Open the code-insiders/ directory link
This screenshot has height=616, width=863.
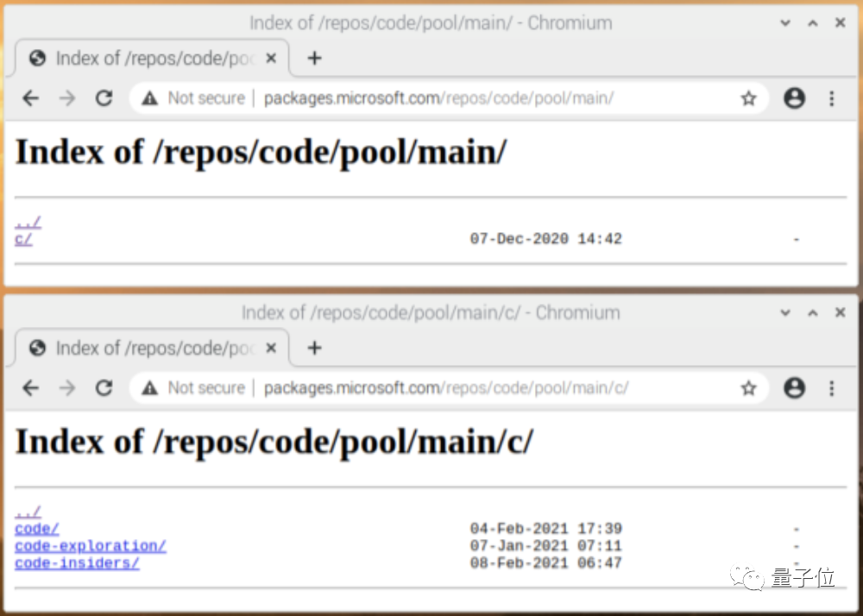(x=77, y=563)
